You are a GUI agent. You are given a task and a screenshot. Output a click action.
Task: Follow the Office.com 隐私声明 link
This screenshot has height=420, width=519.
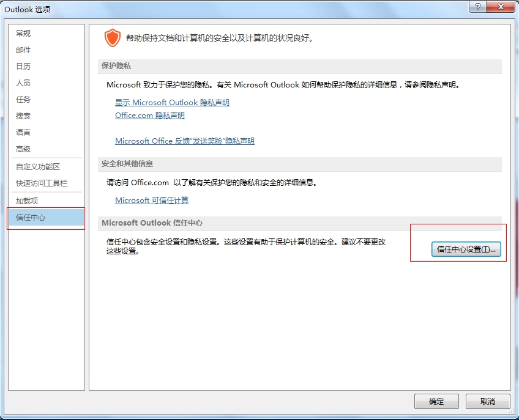click(x=150, y=116)
